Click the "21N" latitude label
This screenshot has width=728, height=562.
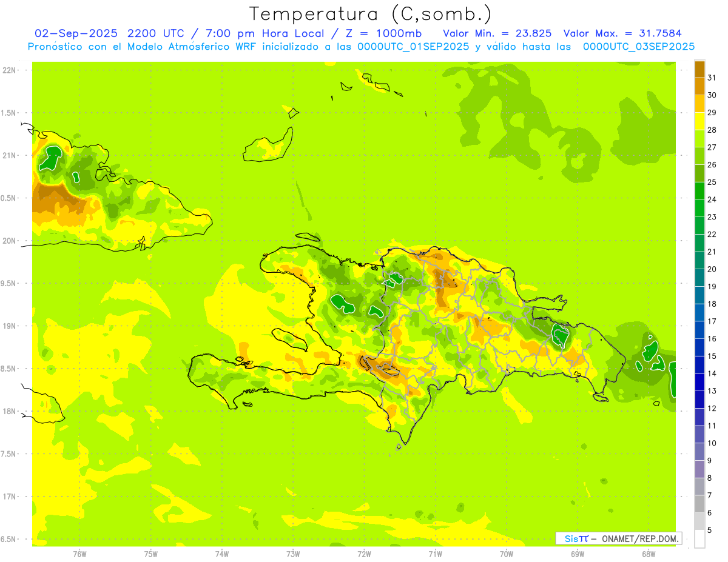[x=9, y=155]
